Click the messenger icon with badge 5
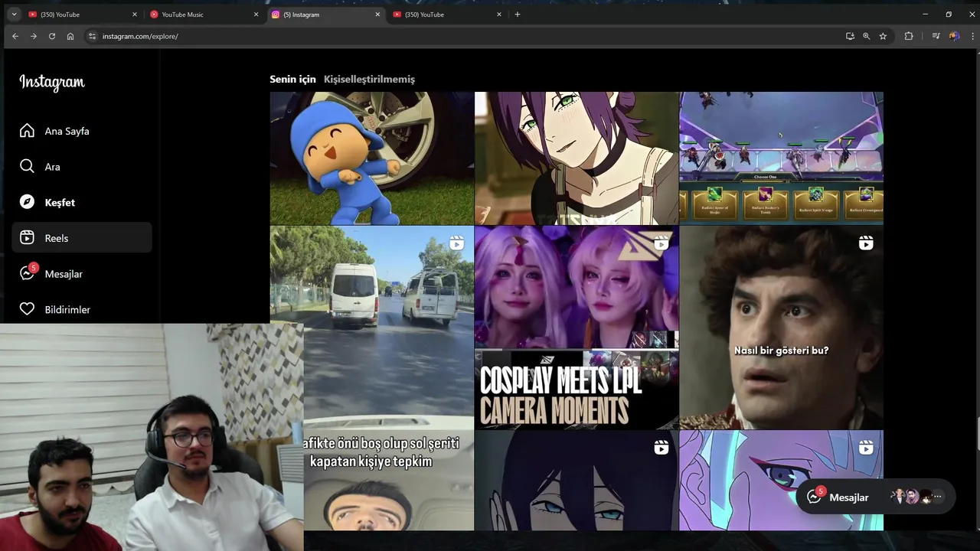The width and height of the screenshot is (980, 551). coord(28,272)
